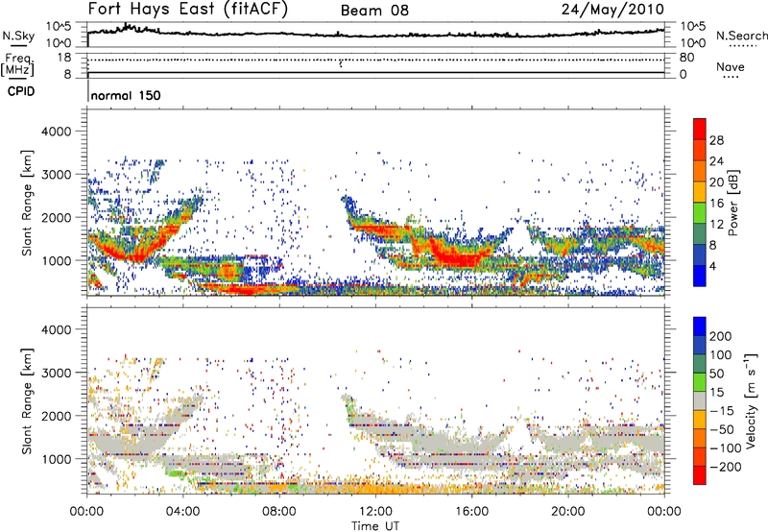Click the 'Power [dB]' colorbar title
This screenshot has height=532, width=768.
pyautogui.click(x=733, y=203)
